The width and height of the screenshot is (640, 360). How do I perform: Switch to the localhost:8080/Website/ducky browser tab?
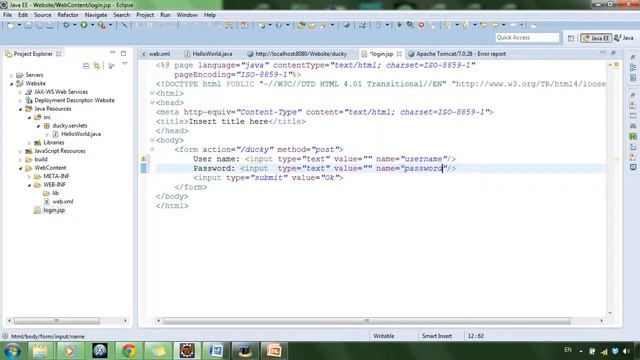pyautogui.click(x=297, y=54)
